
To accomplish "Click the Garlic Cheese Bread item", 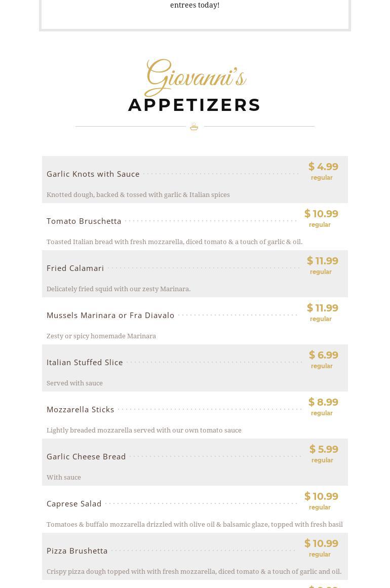I will pos(86,456).
